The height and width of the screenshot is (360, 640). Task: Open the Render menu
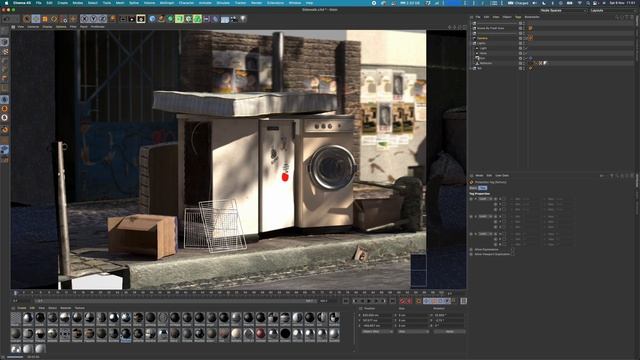(x=257, y=3)
